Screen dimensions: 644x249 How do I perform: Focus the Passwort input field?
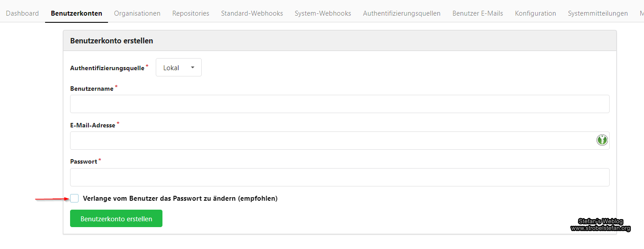(339, 177)
